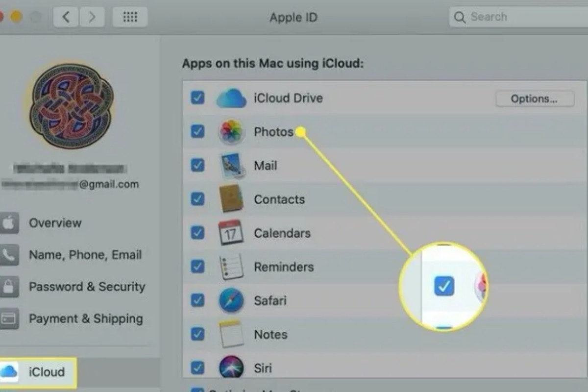The width and height of the screenshot is (588, 392).
Task: Click the "Photos" label
Action: click(273, 132)
